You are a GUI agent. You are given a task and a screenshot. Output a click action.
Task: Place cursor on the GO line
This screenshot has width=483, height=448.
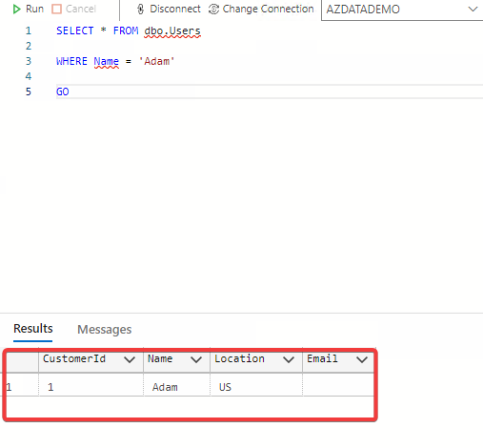coord(270,92)
